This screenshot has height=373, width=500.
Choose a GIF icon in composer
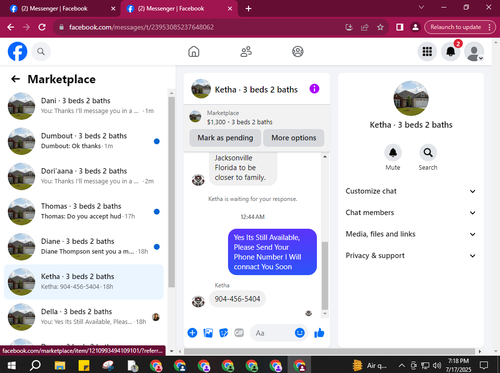(239, 333)
